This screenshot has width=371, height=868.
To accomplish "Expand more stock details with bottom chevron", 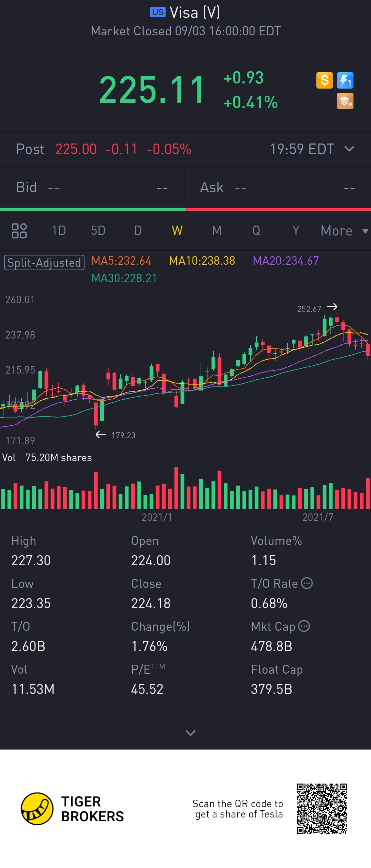I will tap(191, 733).
